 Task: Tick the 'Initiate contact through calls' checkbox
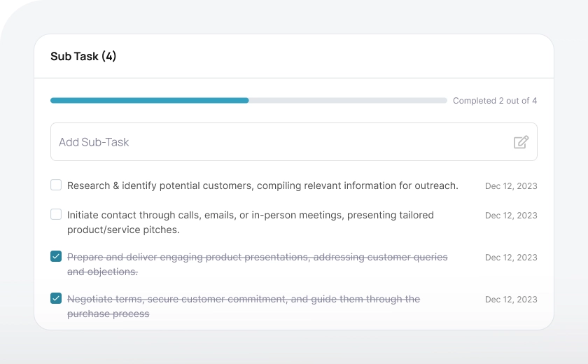56,215
